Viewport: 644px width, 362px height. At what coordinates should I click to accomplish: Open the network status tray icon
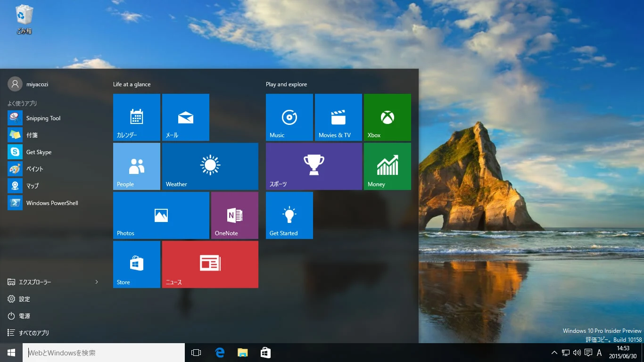[x=566, y=353]
